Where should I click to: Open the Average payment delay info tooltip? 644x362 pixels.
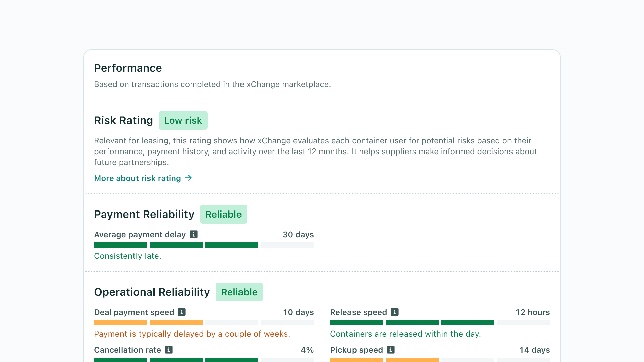pyautogui.click(x=193, y=235)
